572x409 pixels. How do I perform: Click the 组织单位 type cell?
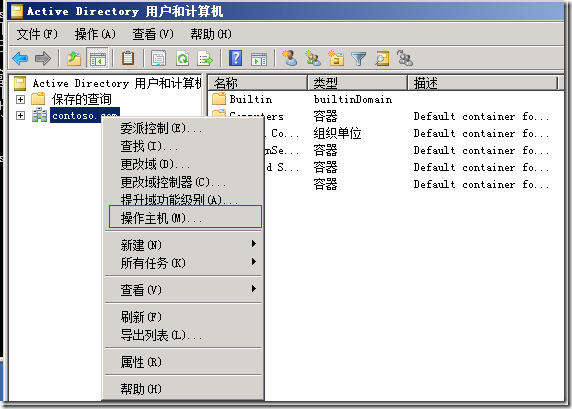pyautogui.click(x=337, y=134)
